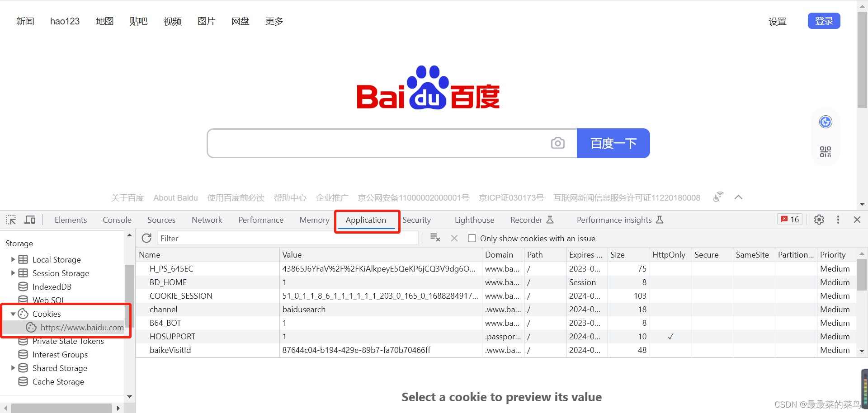Click the 16 issues error badge

(x=790, y=220)
